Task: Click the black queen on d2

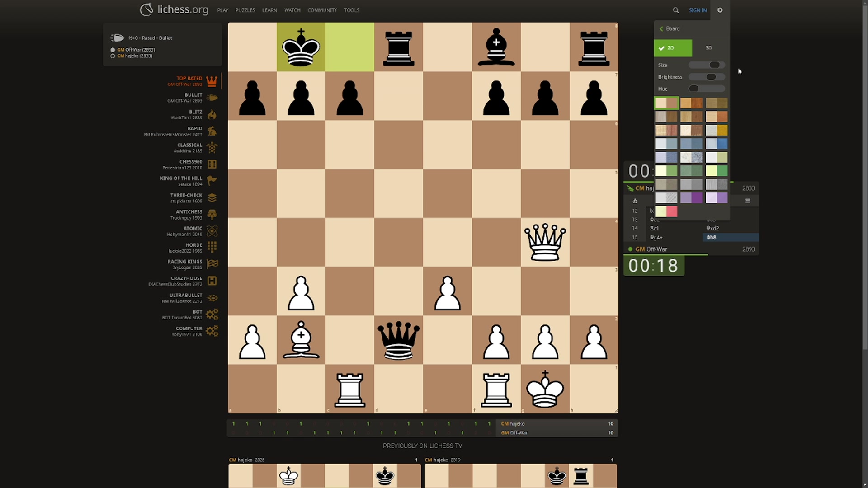Action: 398,340
